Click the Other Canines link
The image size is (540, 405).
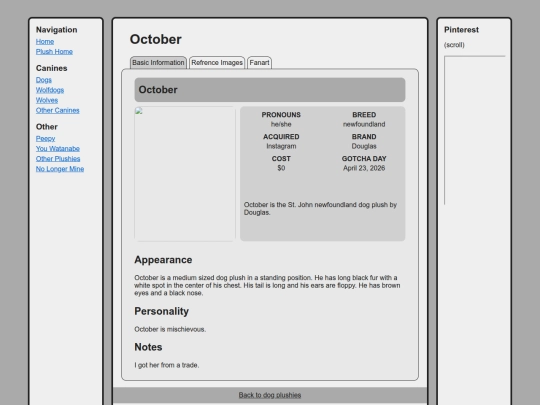coord(58,111)
